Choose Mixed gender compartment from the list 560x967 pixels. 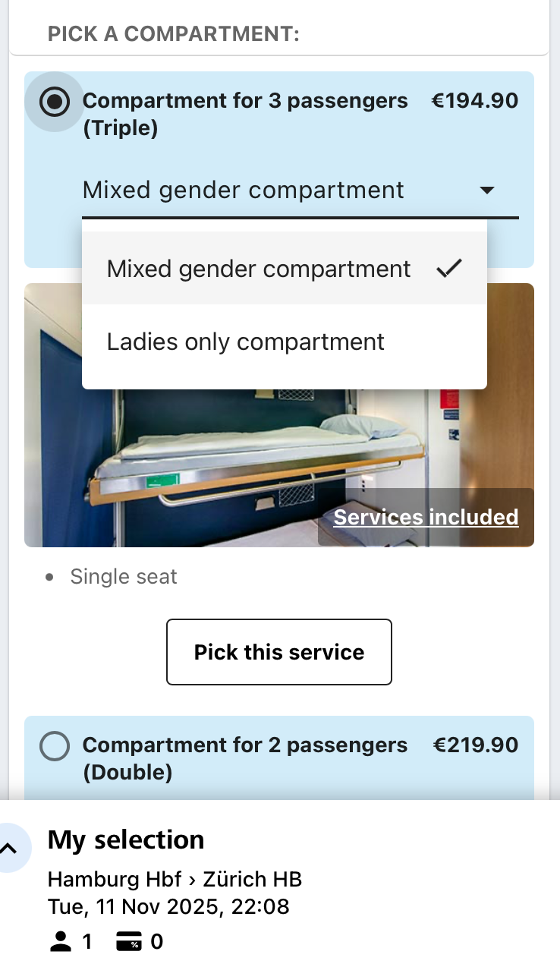[x=259, y=269]
